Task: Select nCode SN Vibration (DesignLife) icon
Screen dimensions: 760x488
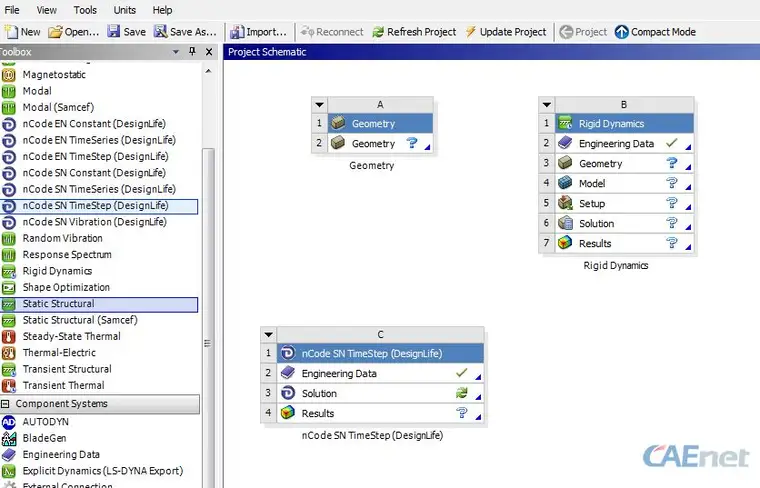Action: [9, 222]
